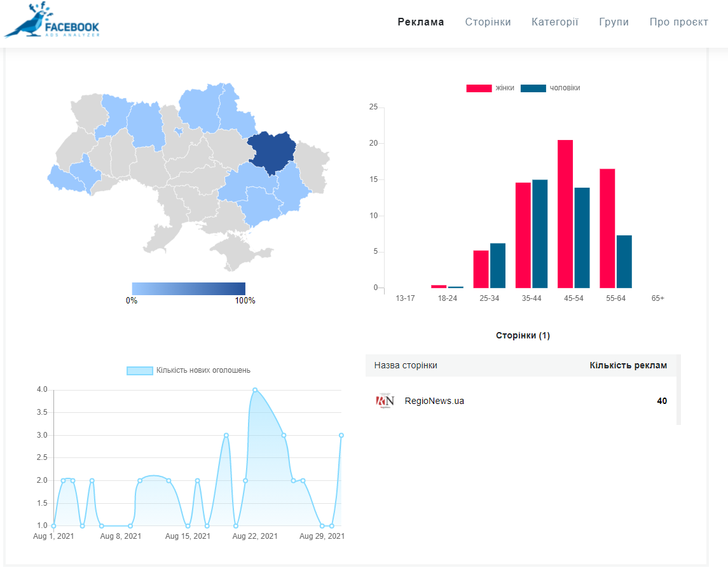Viewport: 728px width, 570px height.
Task: Click the peak data point at 4.0
Action: pos(255,390)
